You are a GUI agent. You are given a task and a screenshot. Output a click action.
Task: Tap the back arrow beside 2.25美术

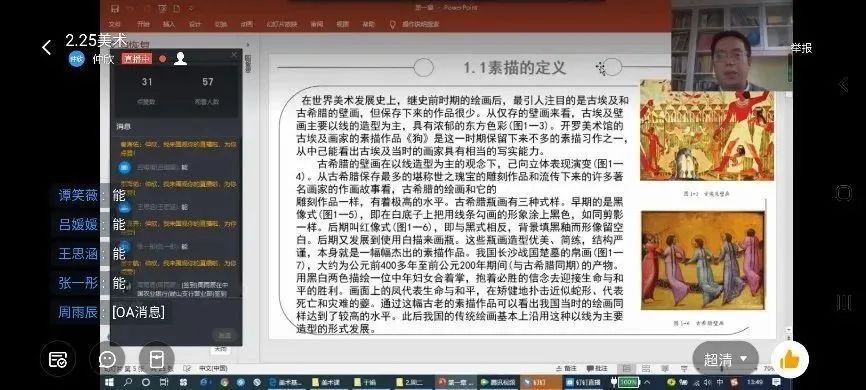(47, 48)
